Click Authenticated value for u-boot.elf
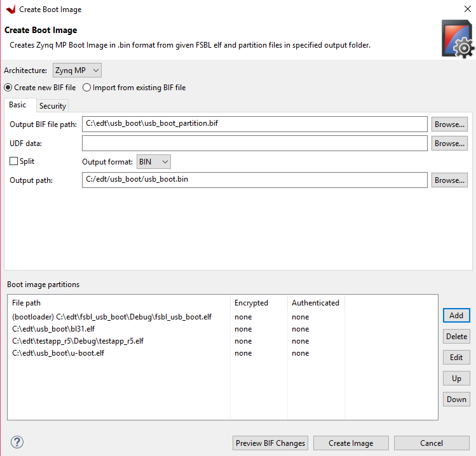Screen dimensions: 476x456 [x=300, y=354]
